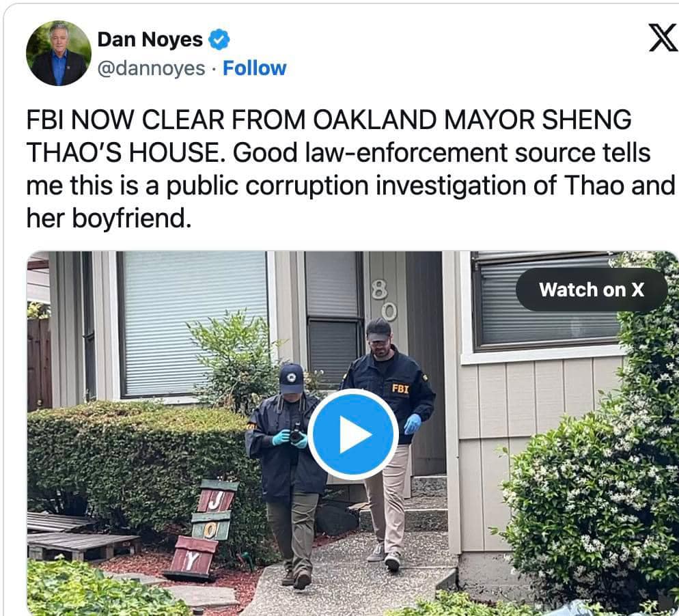Viewport: 679px width, 616px height.
Task: Click the cap of the agent holding camera
Action: pos(291,378)
